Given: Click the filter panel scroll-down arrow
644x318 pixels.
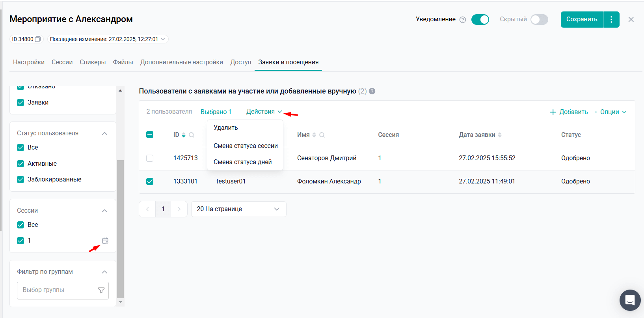Looking at the screenshot, I should click(121, 302).
